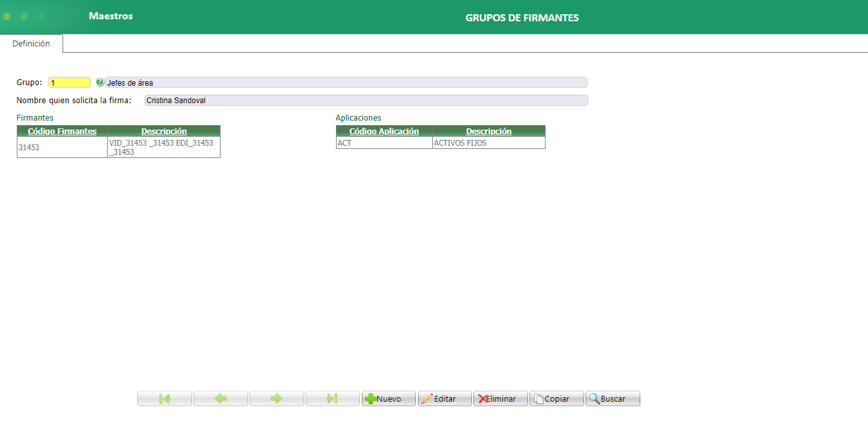Image resolution: width=868 pixels, height=432 pixels.
Task: Click the Firmantes section label
Action: point(35,118)
